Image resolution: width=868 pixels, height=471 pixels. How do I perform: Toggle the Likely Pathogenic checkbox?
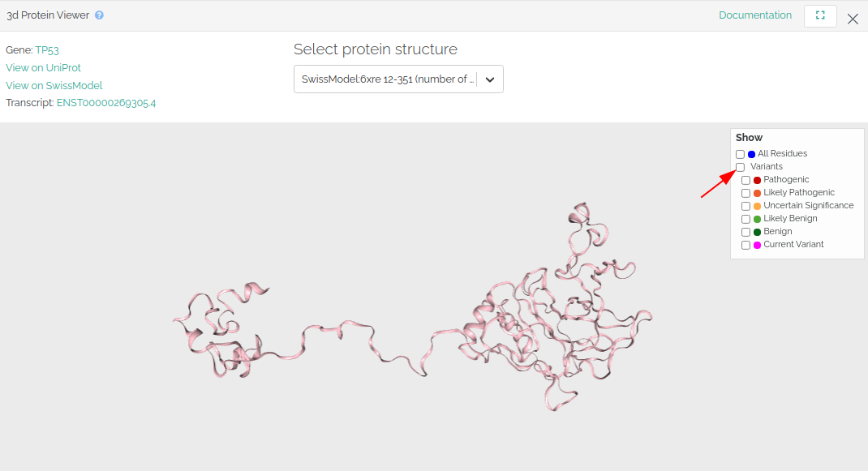pyautogui.click(x=746, y=193)
